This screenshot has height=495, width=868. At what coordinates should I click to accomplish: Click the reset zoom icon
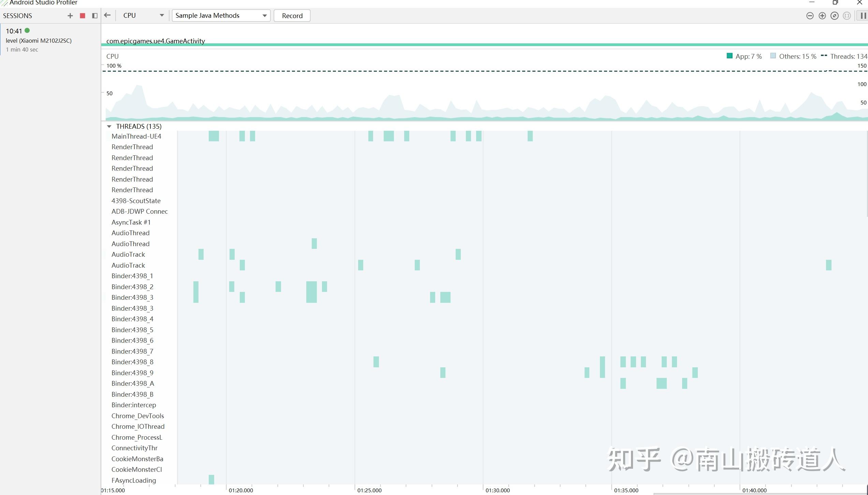tap(834, 16)
